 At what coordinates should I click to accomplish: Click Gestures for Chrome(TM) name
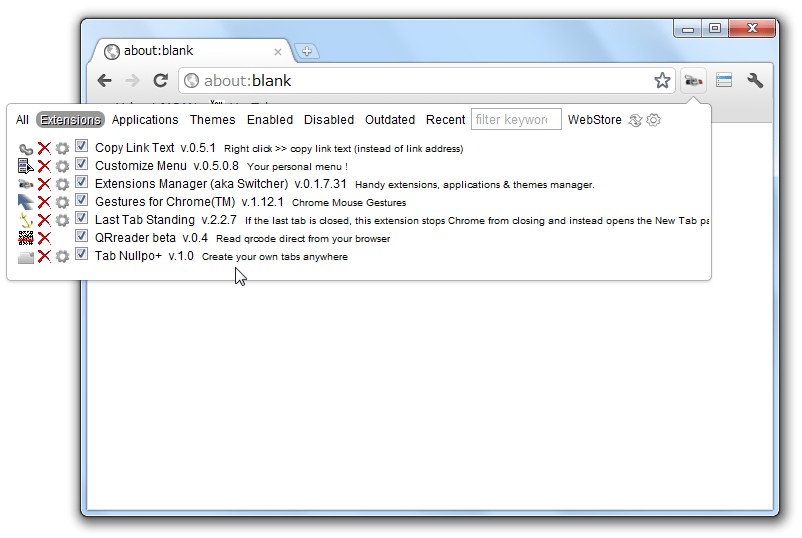click(x=165, y=201)
